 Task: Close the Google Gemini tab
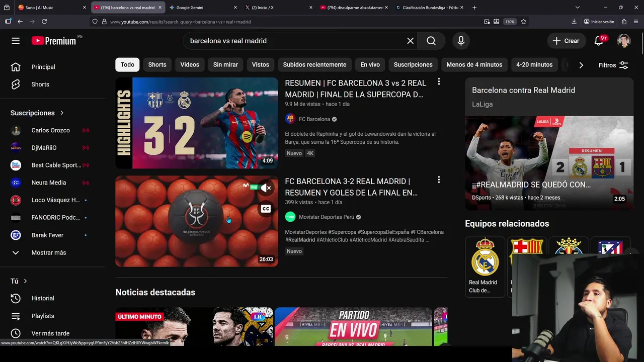[x=235, y=8]
